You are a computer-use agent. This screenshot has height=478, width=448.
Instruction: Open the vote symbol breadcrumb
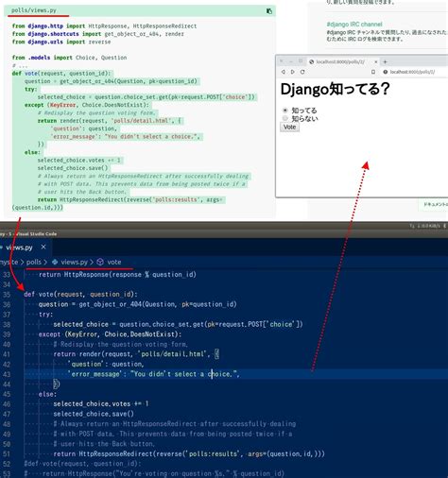[x=114, y=262]
